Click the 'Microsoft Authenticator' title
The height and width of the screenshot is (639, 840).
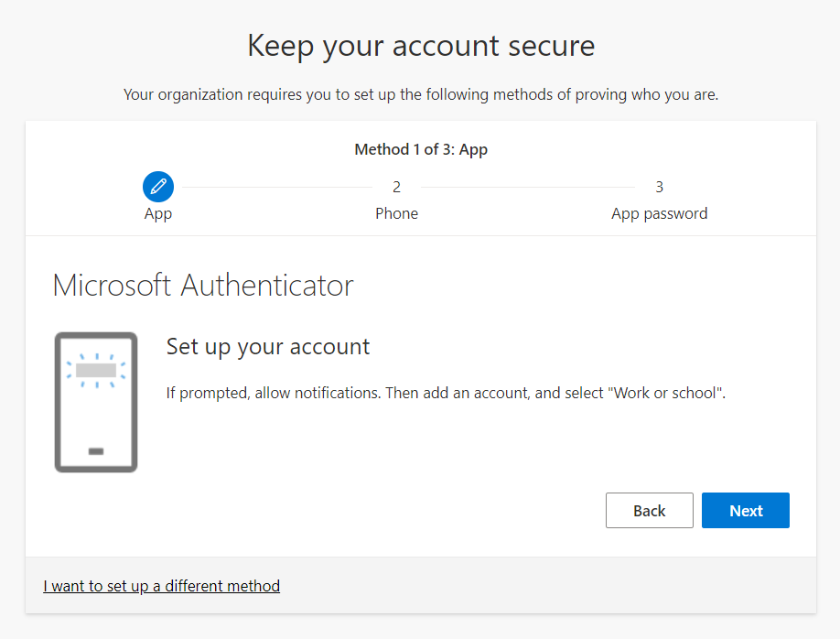point(203,285)
